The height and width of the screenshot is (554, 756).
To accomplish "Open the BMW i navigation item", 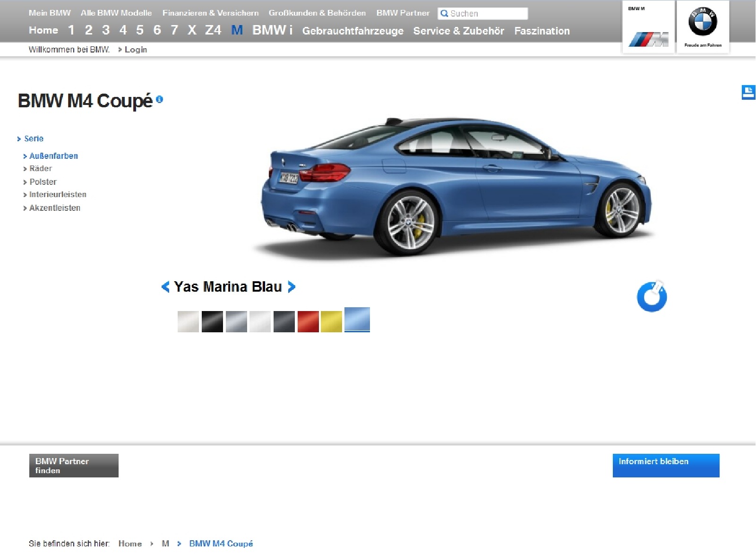I will (273, 30).
